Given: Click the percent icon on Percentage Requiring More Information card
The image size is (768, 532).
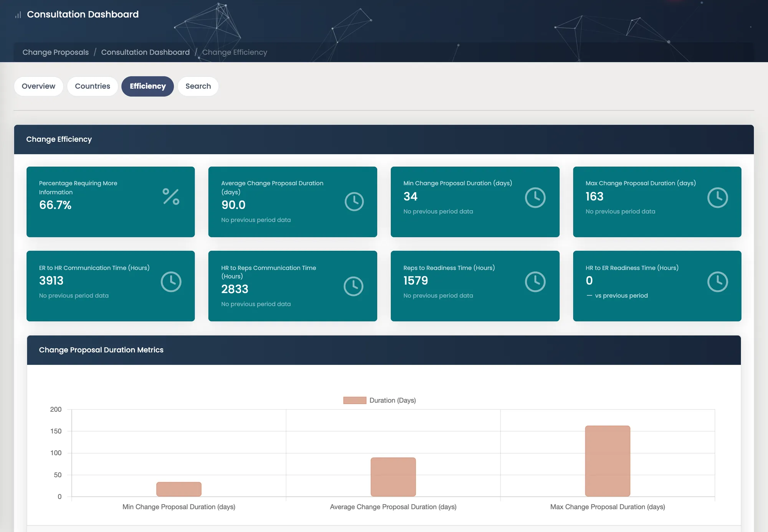Looking at the screenshot, I should pos(171,197).
